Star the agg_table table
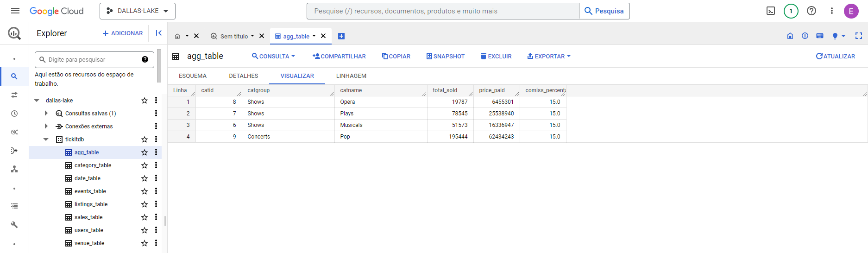 145,152
